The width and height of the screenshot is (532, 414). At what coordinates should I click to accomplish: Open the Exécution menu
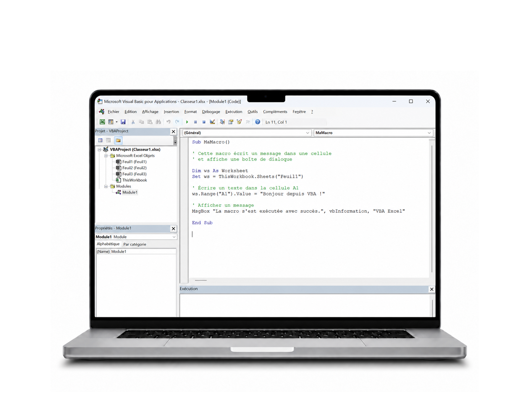[x=234, y=112]
